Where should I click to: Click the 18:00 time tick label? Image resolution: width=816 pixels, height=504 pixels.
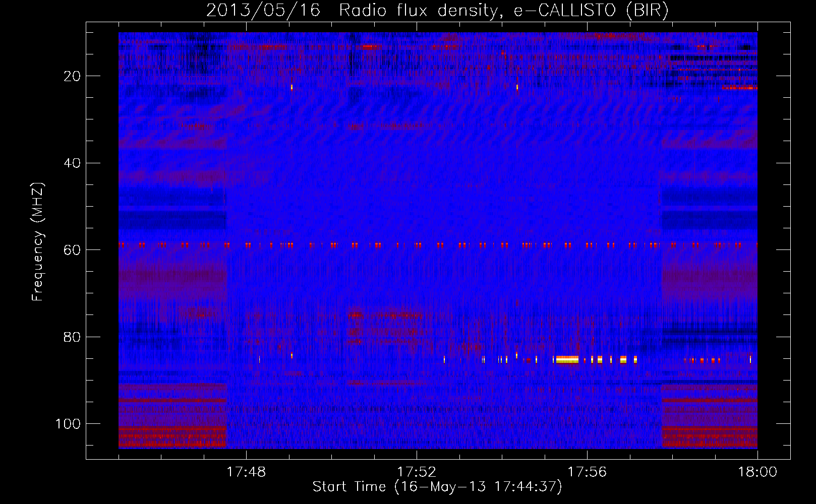757,472
